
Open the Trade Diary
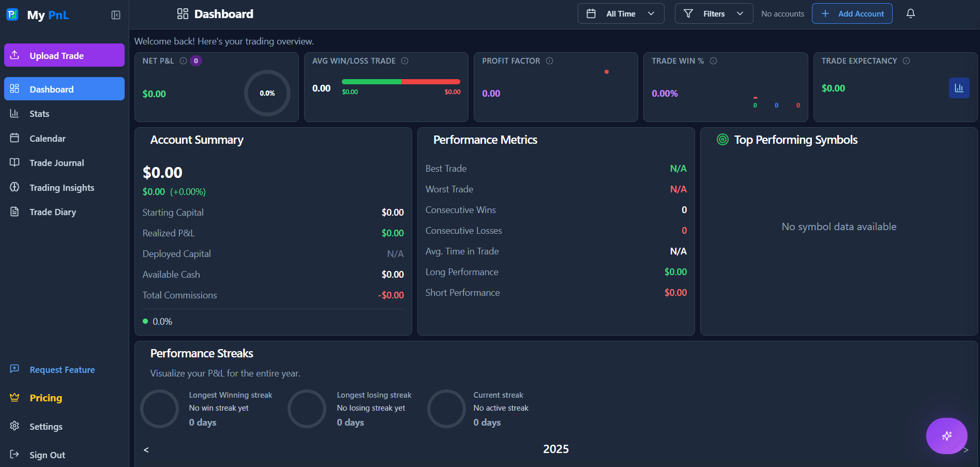[53, 212]
